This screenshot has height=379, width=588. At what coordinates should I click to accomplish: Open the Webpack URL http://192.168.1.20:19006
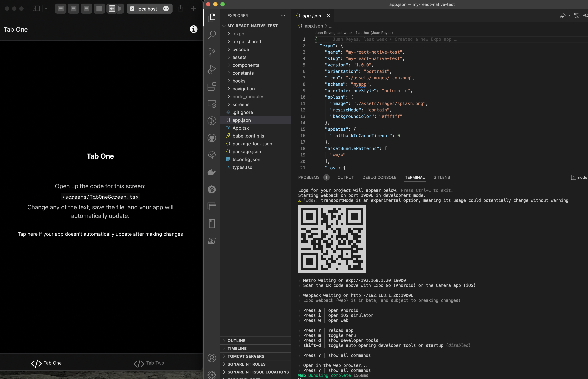382,295
